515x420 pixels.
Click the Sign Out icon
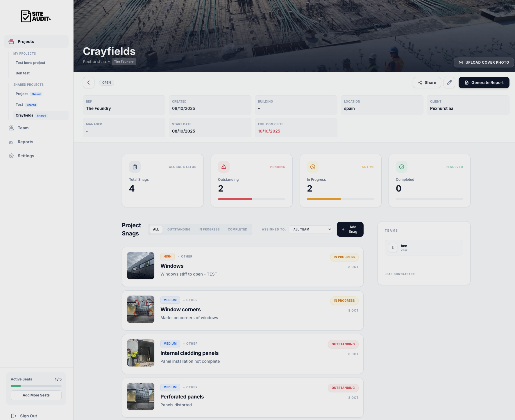[x=13, y=416]
